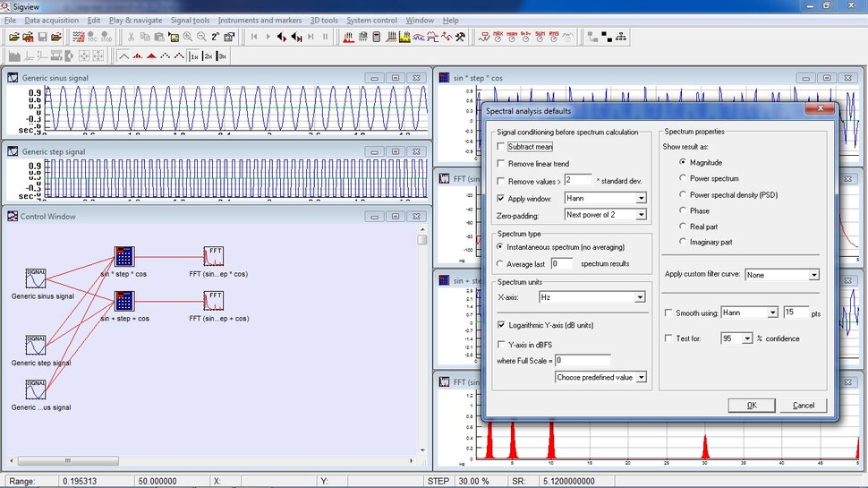Screen dimensions: 868x488
Task: Click the zoom in magnifier icon
Action: tap(188, 37)
